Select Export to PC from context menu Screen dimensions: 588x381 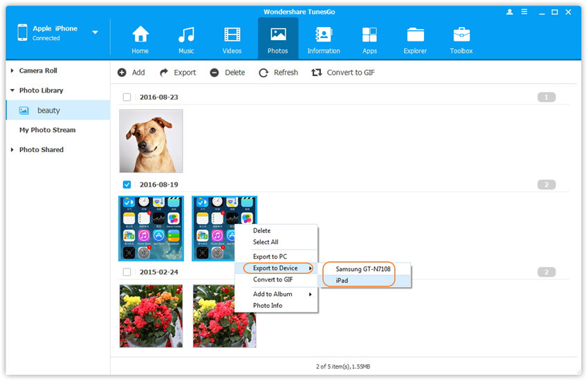click(x=270, y=257)
